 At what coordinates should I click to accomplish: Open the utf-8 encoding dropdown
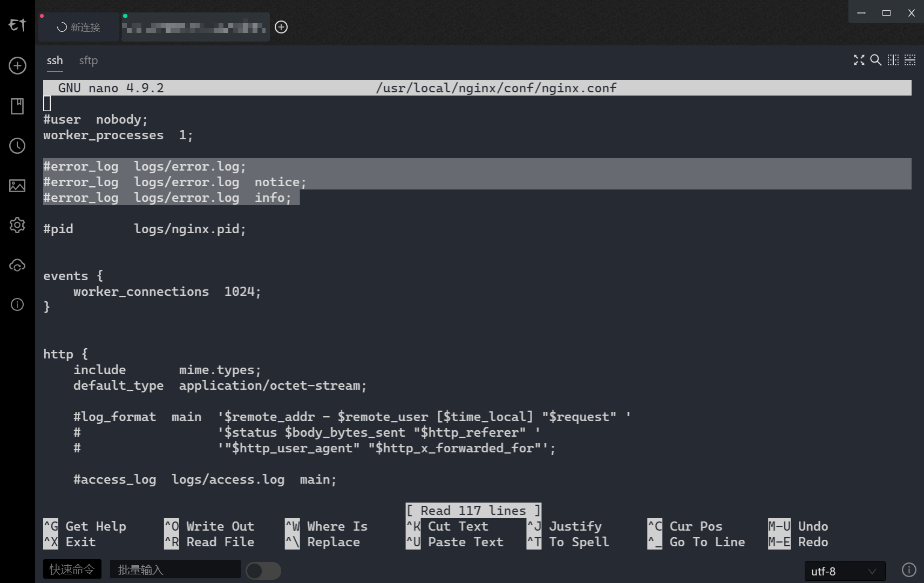845,571
